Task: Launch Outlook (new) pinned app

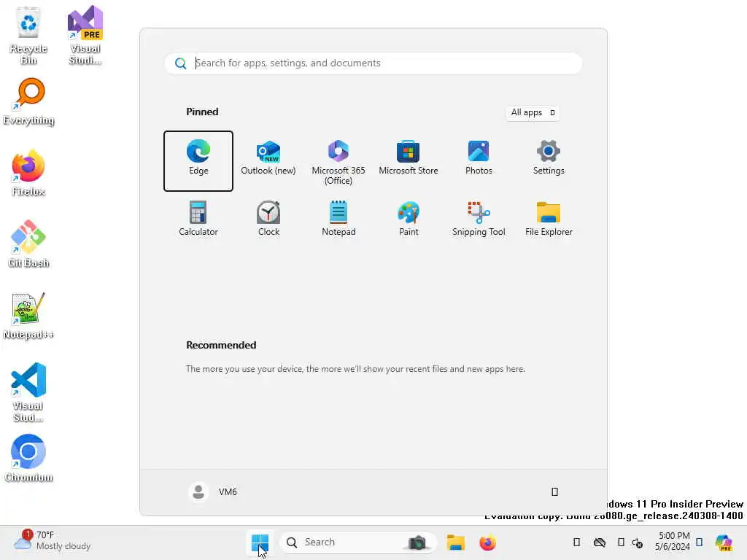Action: [268, 160]
